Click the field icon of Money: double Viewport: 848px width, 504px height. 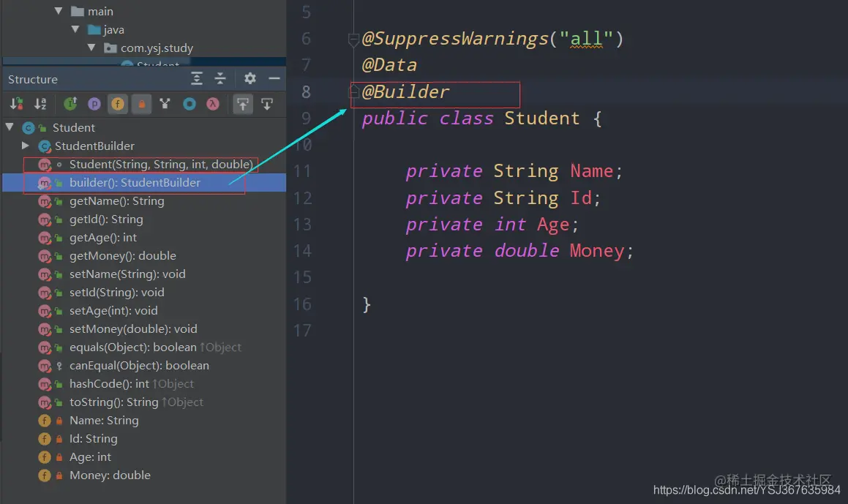(45, 475)
